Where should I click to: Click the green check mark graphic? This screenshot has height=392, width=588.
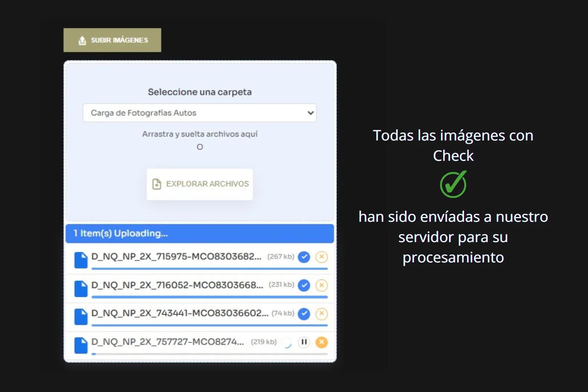click(x=453, y=184)
